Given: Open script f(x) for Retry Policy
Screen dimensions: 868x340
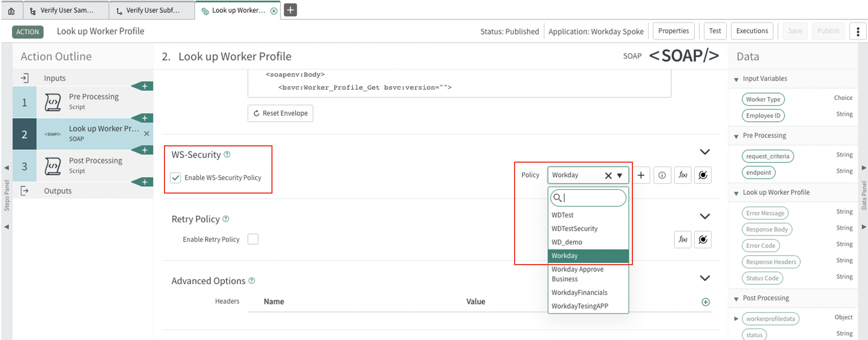Looking at the screenshot, I should [683, 239].
